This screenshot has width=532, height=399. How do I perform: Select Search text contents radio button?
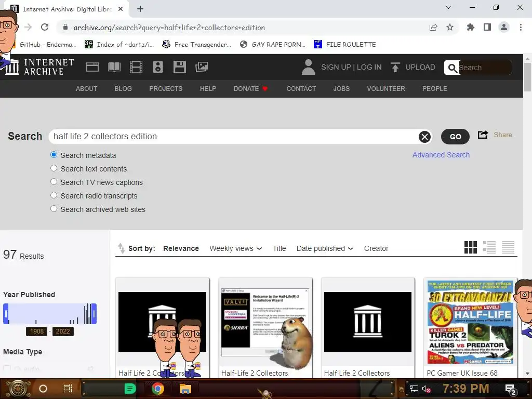pyautogui.click(x=54, y=168)
